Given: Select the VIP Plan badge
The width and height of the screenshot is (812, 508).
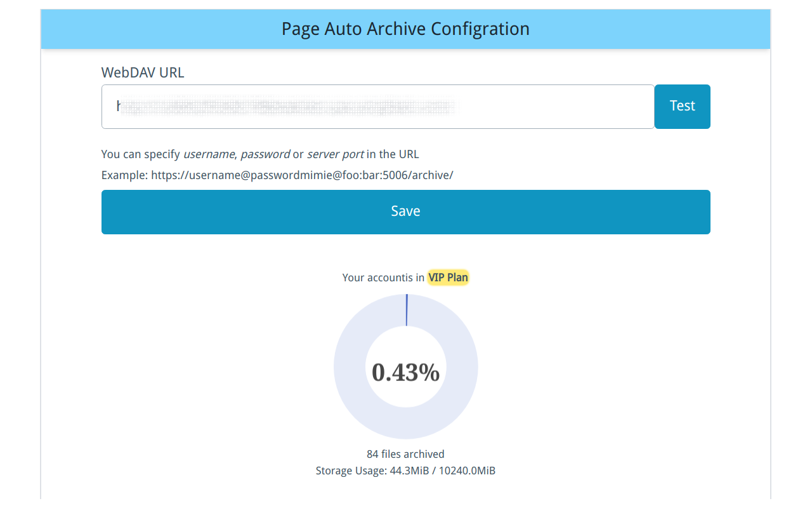Looking at the screenshot, I should point(448,277).
